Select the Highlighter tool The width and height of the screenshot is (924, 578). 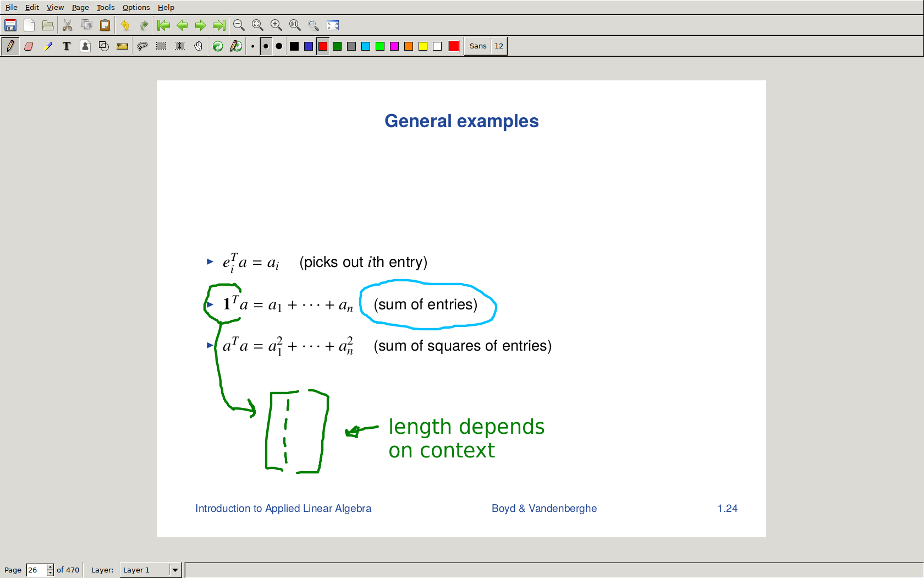pos(48,46)
